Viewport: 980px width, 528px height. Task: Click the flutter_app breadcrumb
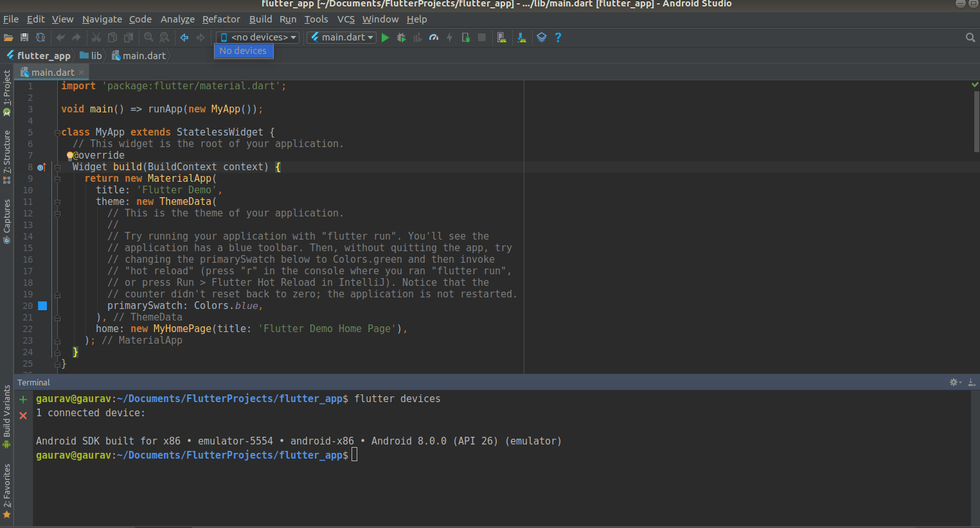click(39, 56)
